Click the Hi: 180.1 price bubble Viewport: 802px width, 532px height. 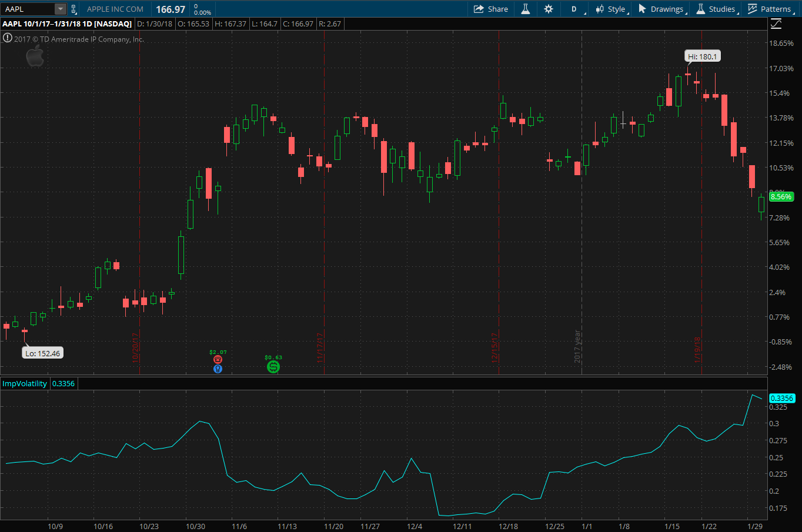pos(703,56)
